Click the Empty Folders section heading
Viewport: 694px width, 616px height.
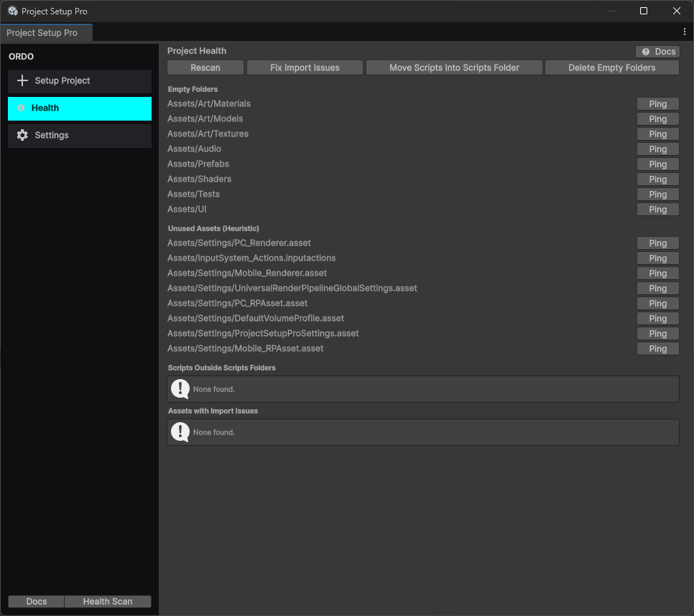(193, 89)
